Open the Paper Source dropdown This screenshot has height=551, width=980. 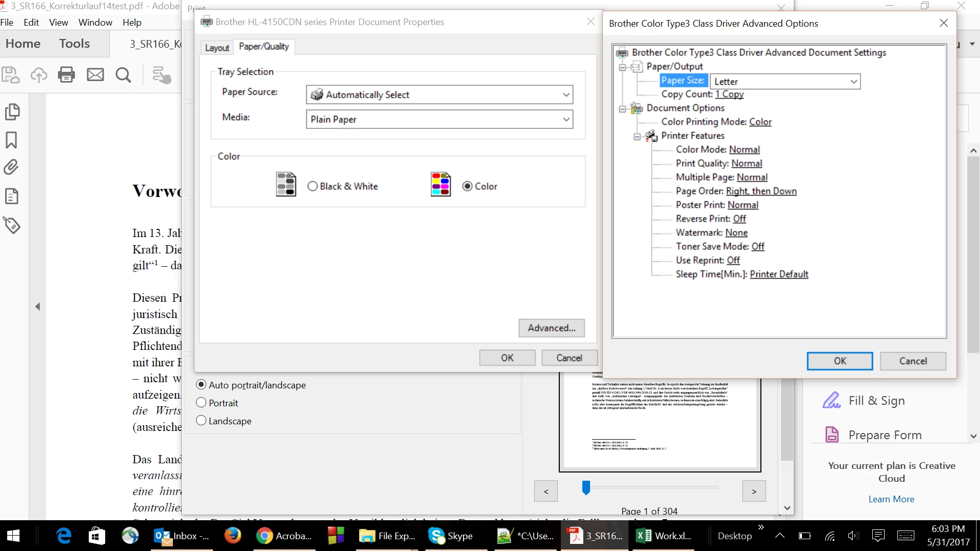[x=439, y=95]
